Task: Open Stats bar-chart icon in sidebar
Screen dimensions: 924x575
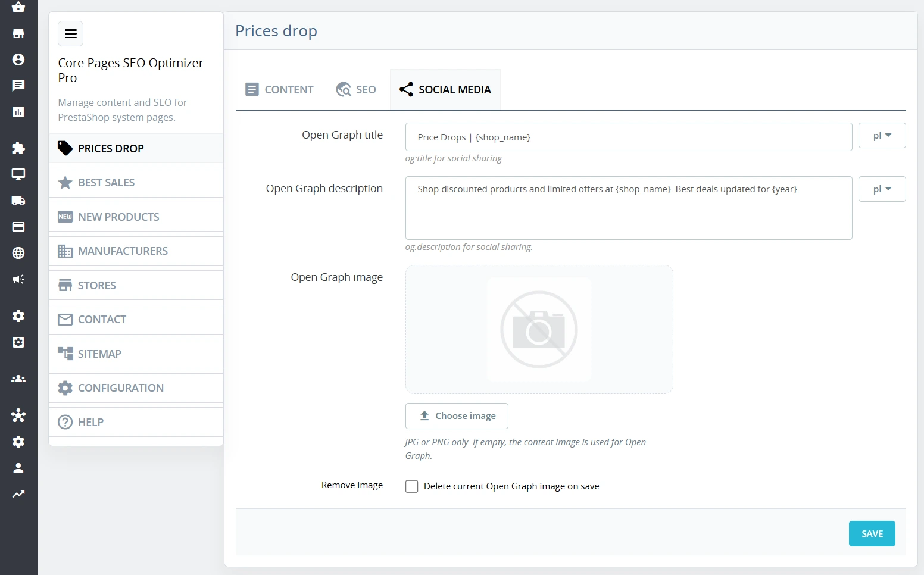Action: (x=18, y=112)
